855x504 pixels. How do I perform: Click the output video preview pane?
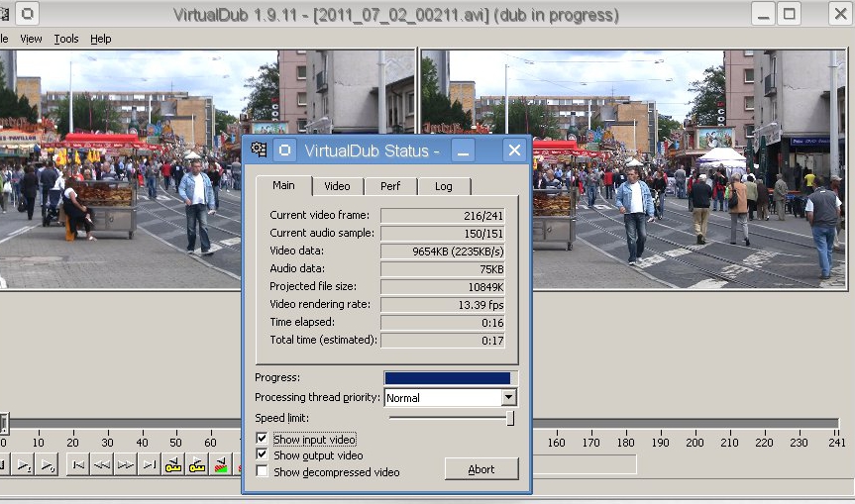coord(632,169)
